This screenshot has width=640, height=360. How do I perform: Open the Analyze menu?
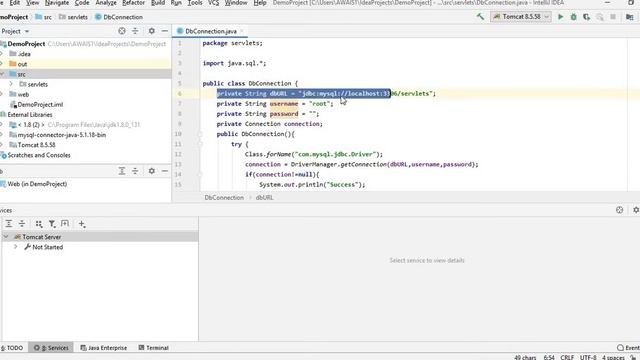pos(106,3)
